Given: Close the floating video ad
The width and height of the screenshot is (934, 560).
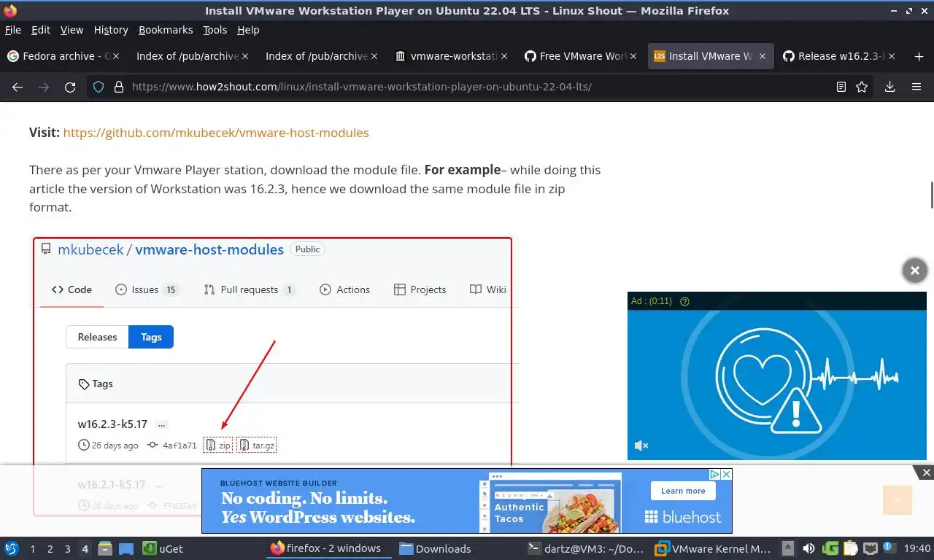Looking at the screenshot, I should 914,271.
